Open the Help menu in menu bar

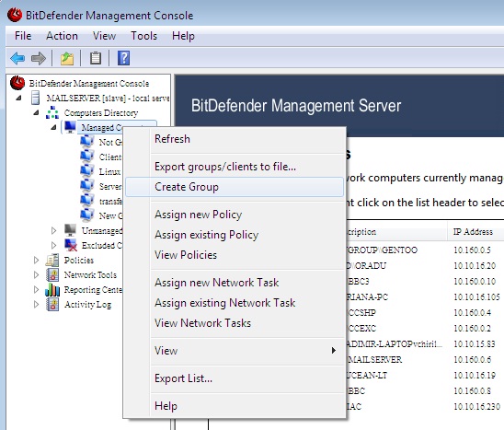pos(183,36)
